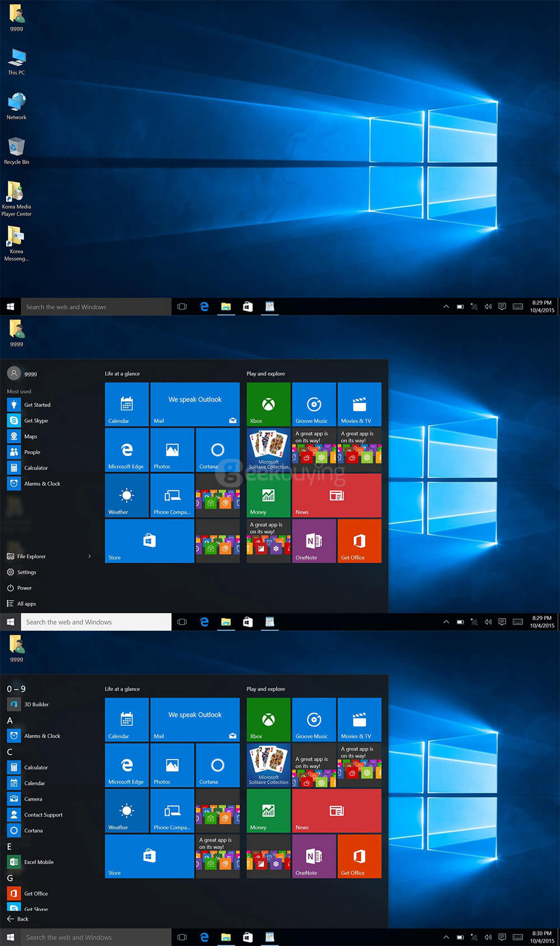Click Life at a glance above Most used tiles
The width and height of the screenshot is (560, 946).
(x=122, y=374)
